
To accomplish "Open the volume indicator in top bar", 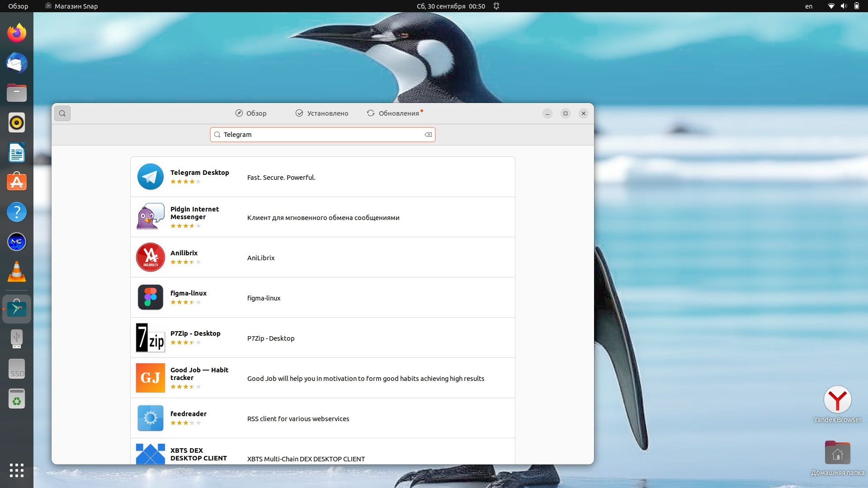I will (844, 6).
